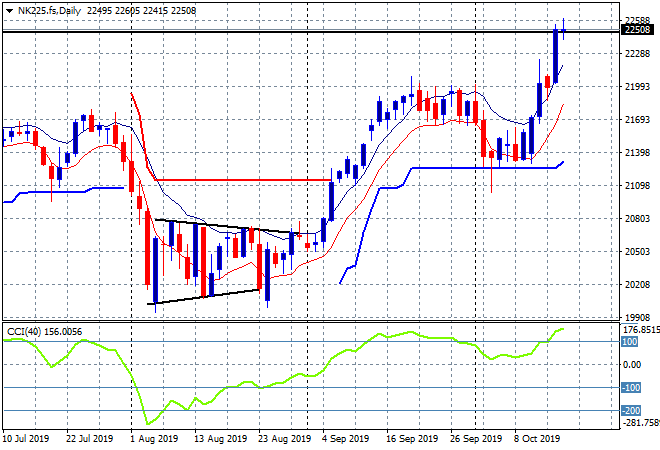This screenshot has height=450, width=660.
Task: Select the CCI(40) 156.0056 indicator label
Action: point(44,332)
